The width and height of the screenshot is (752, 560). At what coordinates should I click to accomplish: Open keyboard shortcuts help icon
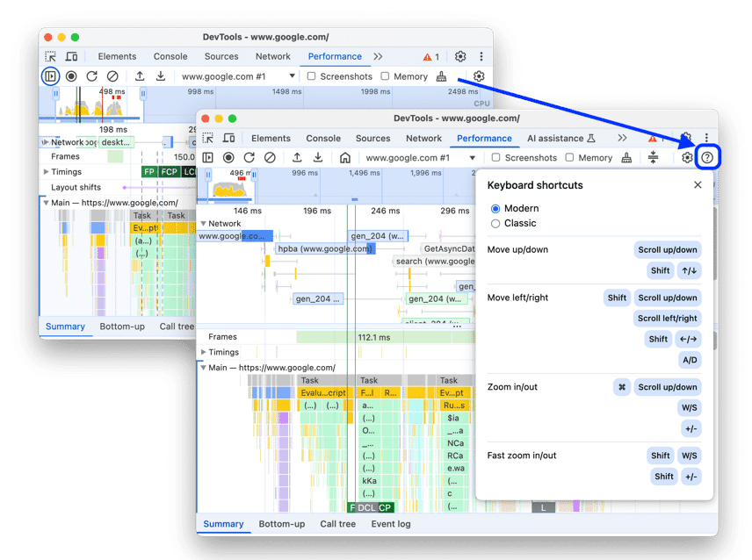707,158
